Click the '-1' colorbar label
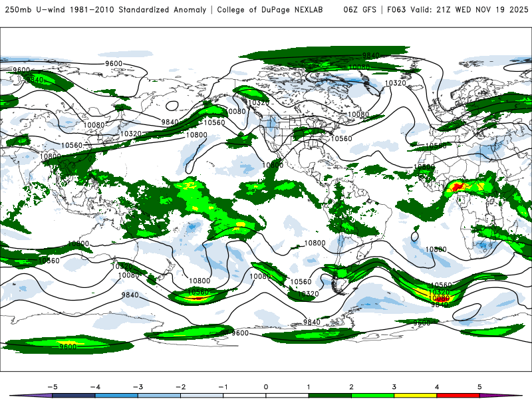This screenshot has width=532, height=399. [x=223, y=387]
